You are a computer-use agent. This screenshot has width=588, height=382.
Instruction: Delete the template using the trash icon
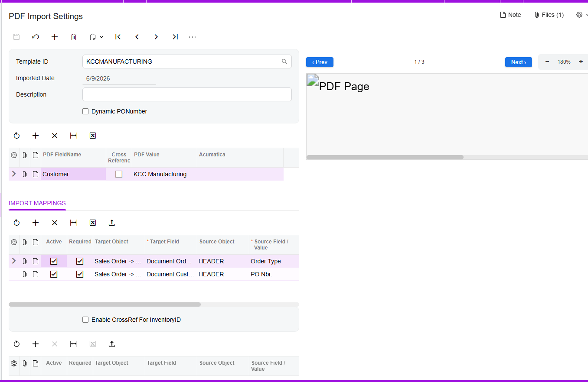[x=74, y=37]
